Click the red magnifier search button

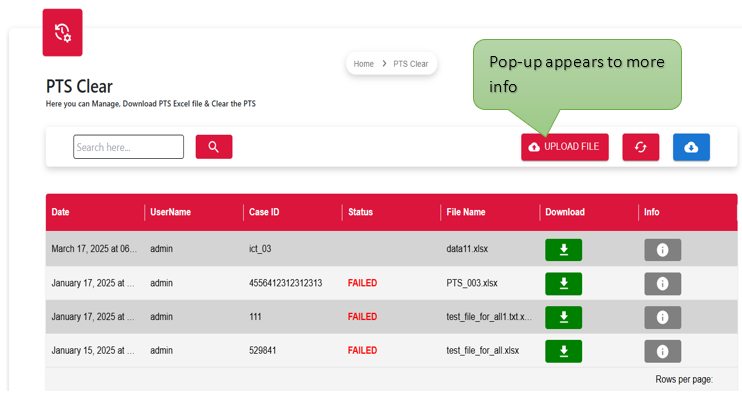point(214,147)
